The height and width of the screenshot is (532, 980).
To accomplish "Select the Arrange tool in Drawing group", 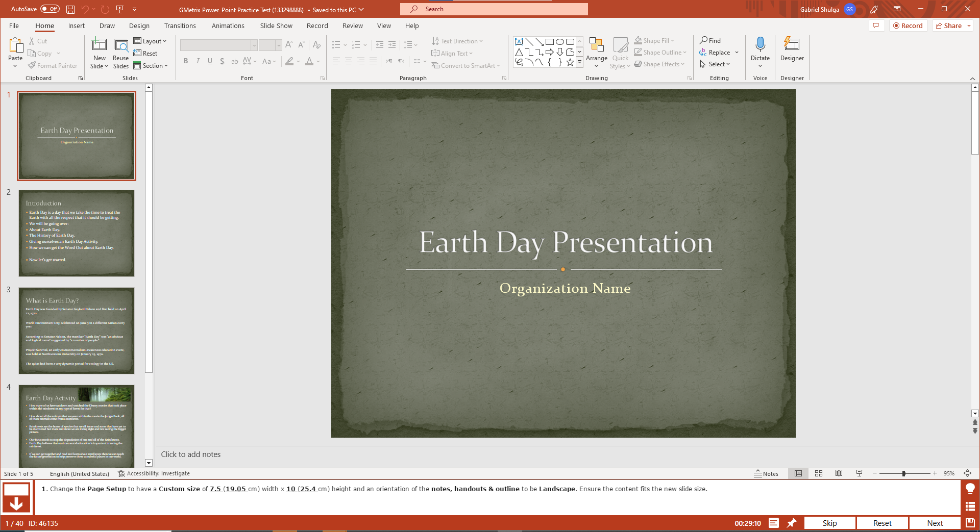I will point(596,51).
